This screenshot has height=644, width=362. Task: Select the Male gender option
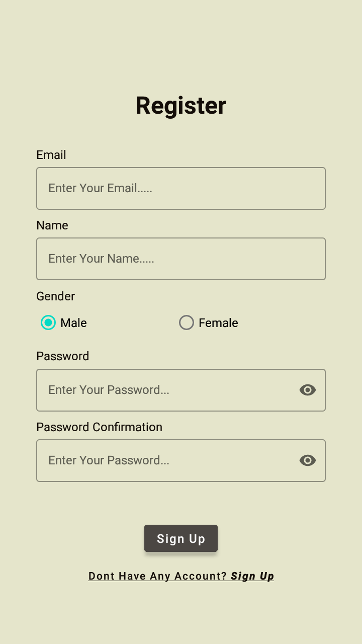coord(48,323)
